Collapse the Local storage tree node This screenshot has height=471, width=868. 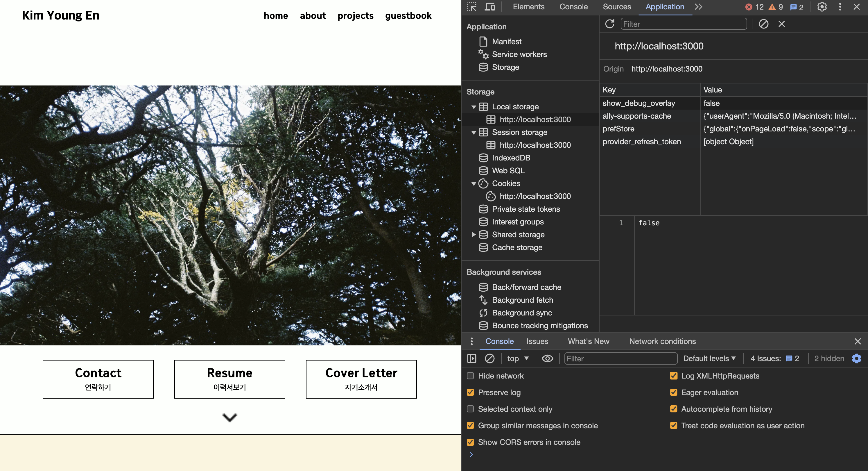[474, 107]
